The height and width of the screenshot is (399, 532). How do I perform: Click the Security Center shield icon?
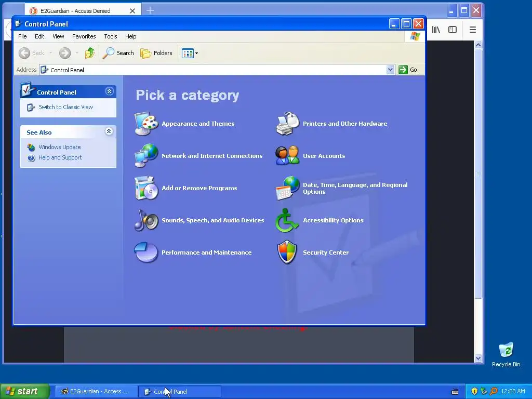pos(287,252)
